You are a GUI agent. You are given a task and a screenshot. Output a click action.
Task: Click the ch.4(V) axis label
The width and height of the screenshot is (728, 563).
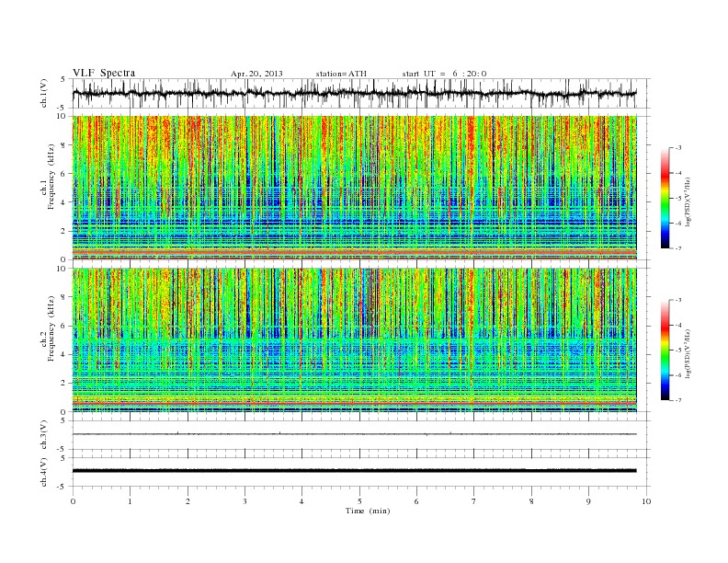44,472
